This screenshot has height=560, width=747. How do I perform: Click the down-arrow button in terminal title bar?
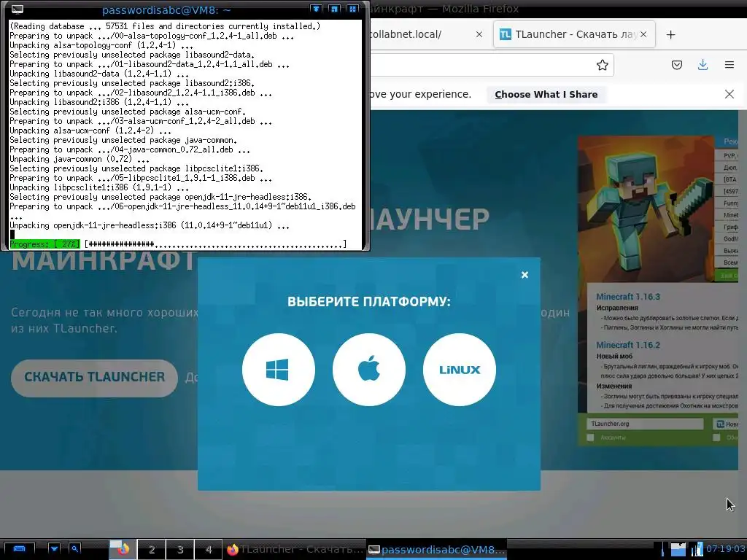pos(316,9)
